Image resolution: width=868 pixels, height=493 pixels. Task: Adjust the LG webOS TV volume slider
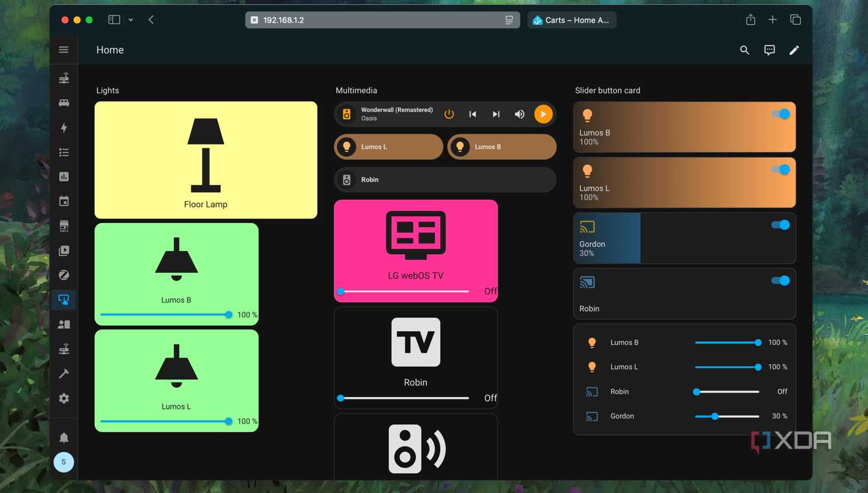click(x=404, y=291)
